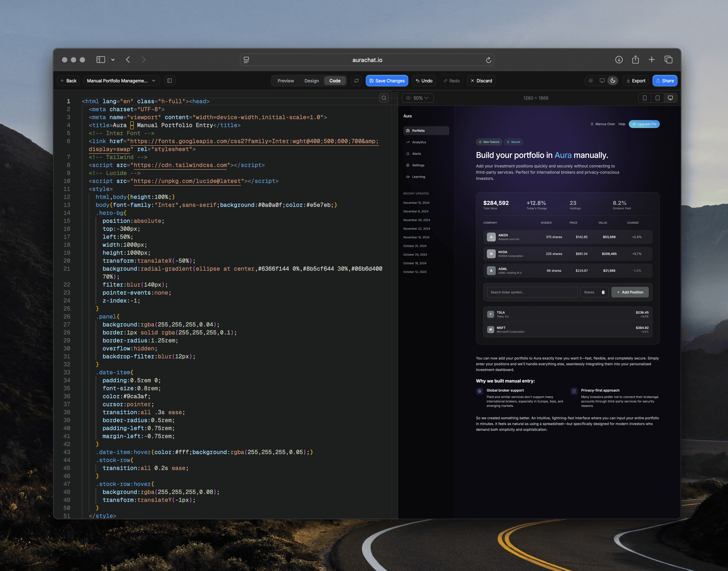728x571 pixels.
Task: Open Settings in the Aura sidebar
Action: (426, 165)
